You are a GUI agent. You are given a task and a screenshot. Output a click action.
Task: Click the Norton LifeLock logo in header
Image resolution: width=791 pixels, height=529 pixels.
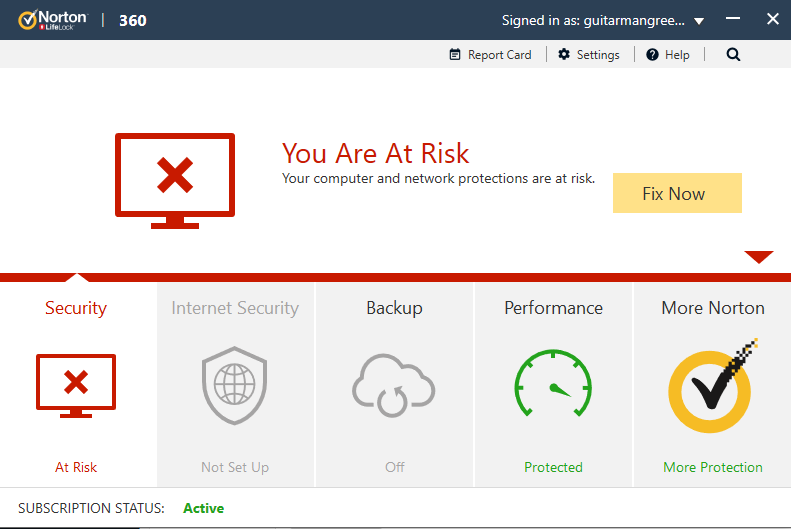point(53,20)
